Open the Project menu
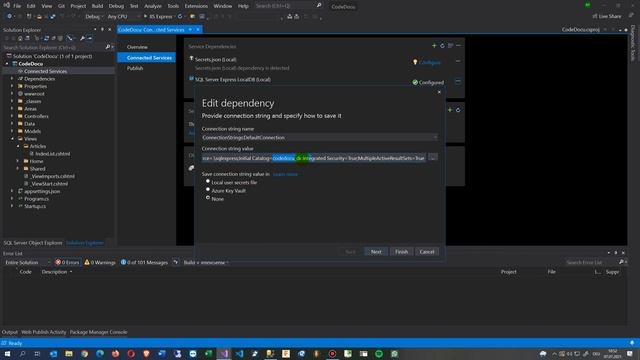Viewport: 640px width, 360px height. [x=78, y=6]
